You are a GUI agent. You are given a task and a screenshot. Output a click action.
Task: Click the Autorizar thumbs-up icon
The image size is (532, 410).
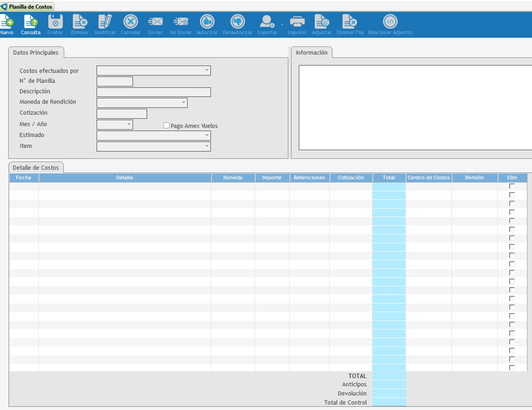207,22
